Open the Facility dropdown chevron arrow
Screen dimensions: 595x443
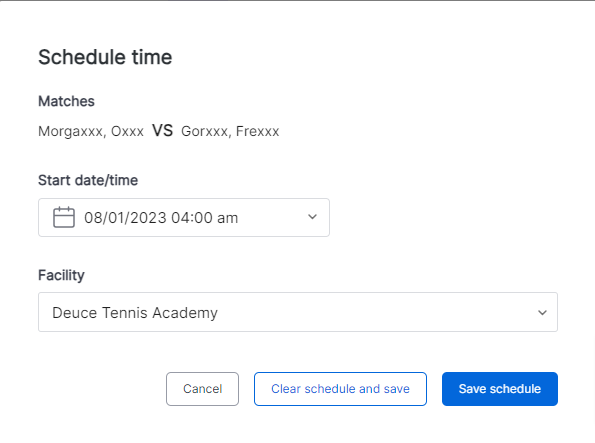pyautogui.click(x=542, y=312)
